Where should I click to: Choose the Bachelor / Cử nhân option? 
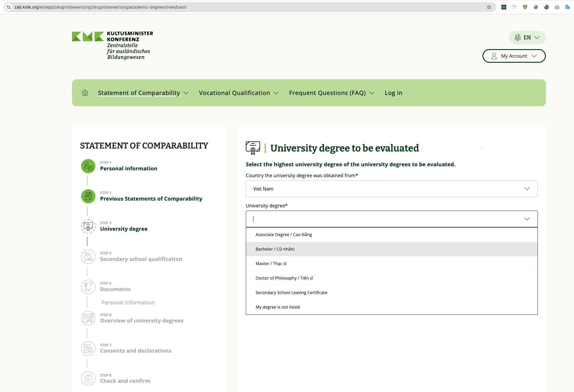(275, 249)
